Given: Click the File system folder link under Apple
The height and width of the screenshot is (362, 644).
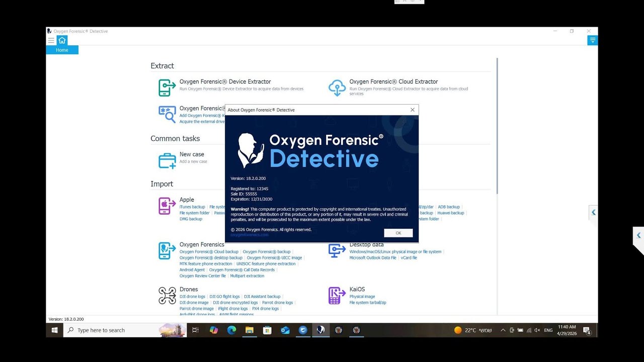Looking at the screenshot, I should click(x=194, y=213).
